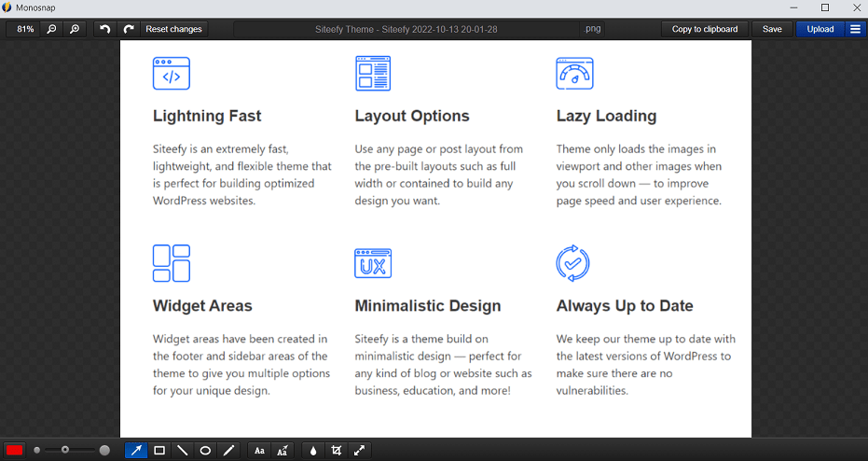868x461 pixels.
Task: Enable the Blur drop tool
Action: tap(313, 451)
